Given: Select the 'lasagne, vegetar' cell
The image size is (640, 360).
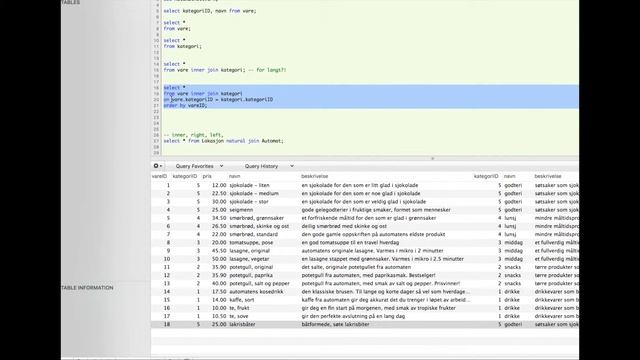Looking at the screenshot, I should pos(249,259).
